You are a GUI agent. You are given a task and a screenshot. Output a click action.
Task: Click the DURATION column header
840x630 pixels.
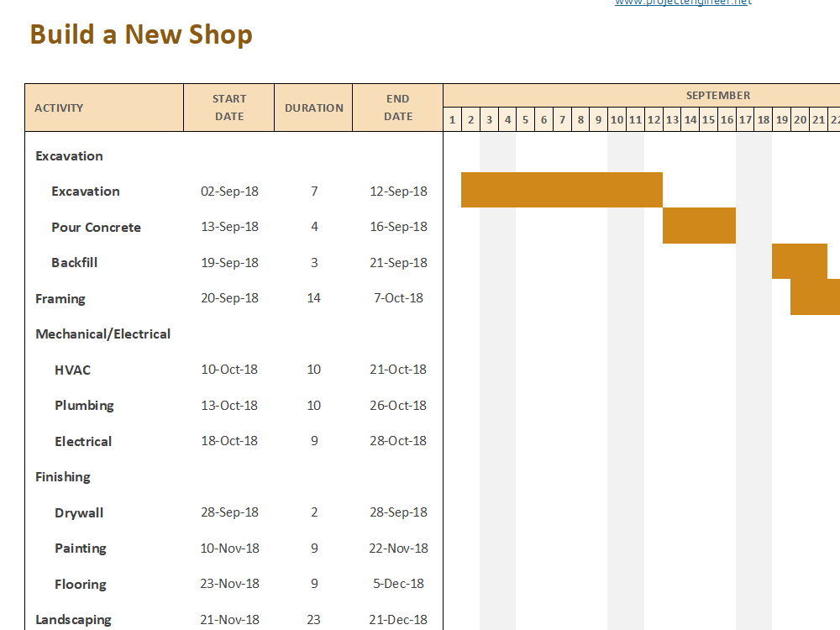click(x=314, y=108)
